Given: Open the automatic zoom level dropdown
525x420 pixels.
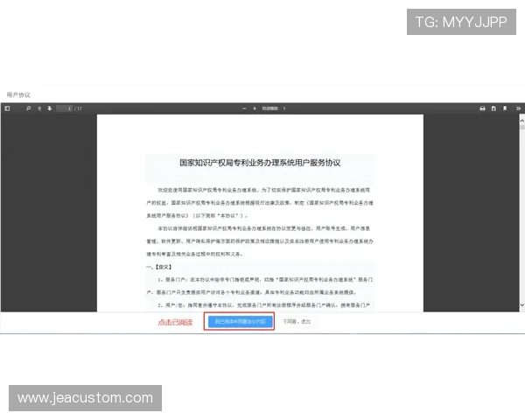Looking at the screenshot, I should click(x=274, y=108).
